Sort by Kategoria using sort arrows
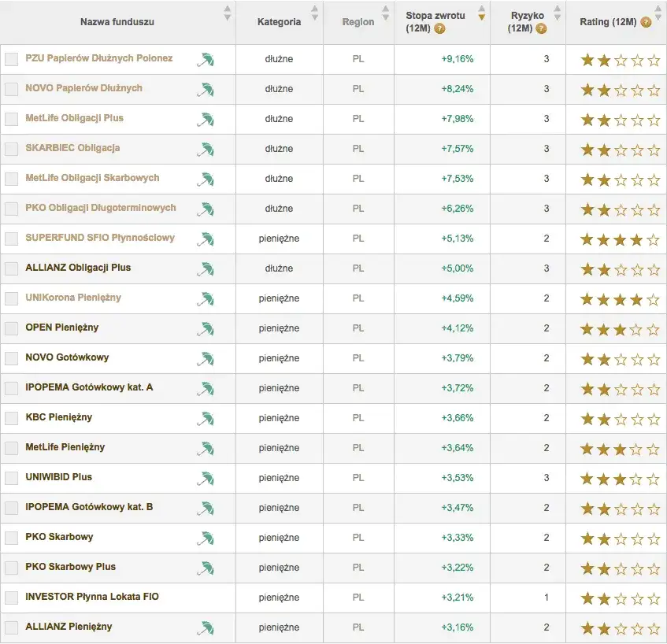Screen dimensions: 667x644 tap(315, 13)
